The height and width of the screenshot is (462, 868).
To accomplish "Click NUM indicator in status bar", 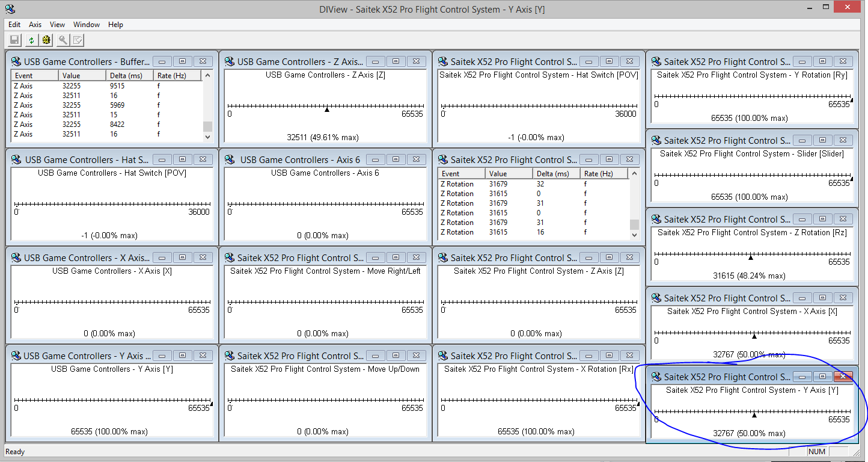I will 817,452.
